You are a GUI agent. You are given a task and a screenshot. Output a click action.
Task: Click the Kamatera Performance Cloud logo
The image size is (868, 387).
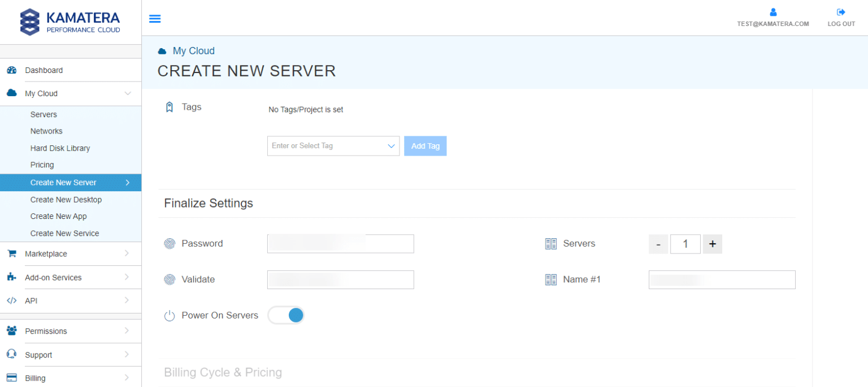[69, 21]
